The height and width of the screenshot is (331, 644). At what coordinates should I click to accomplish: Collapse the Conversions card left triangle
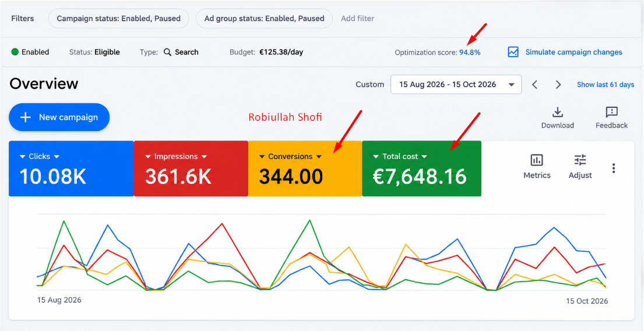262,156
